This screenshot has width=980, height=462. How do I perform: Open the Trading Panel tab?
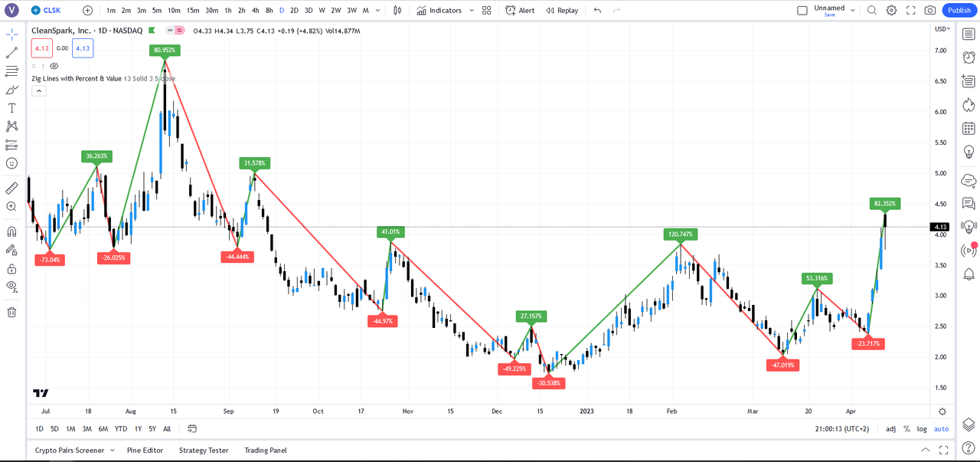pyautogui.click(x=266, y=450)
